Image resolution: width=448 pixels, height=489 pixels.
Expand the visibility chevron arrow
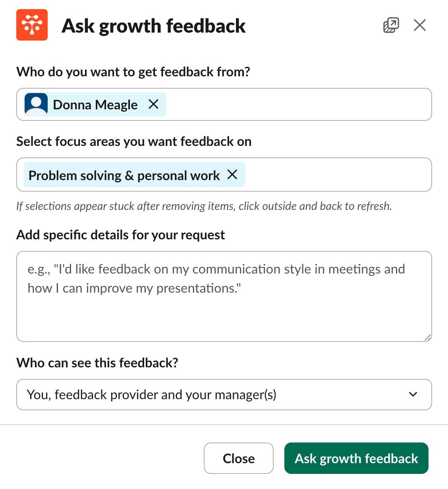(x=413, y=394)
